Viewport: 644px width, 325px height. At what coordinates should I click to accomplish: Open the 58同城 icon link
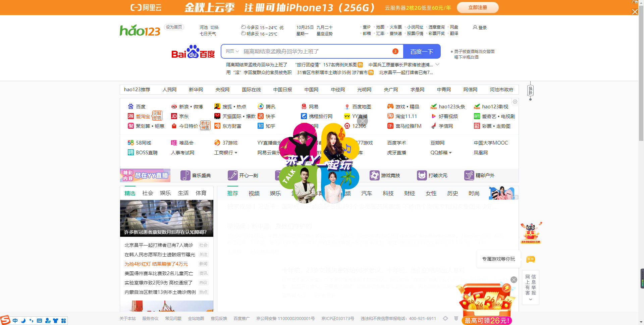[x=130, y=143]
